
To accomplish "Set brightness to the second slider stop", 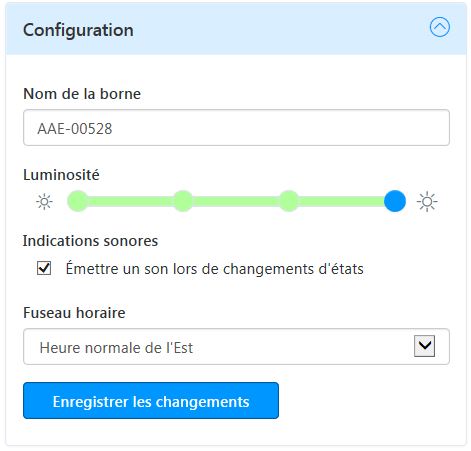I will coord(183,201).
